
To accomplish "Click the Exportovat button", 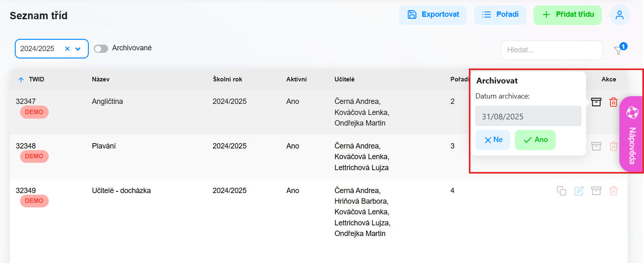I will [433, 15].
